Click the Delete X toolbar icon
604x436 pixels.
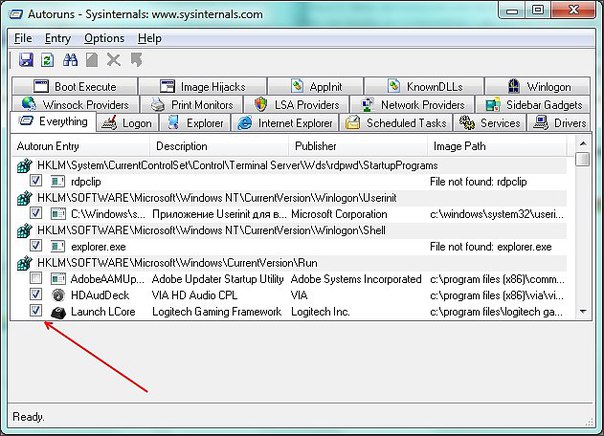[114, 60]
